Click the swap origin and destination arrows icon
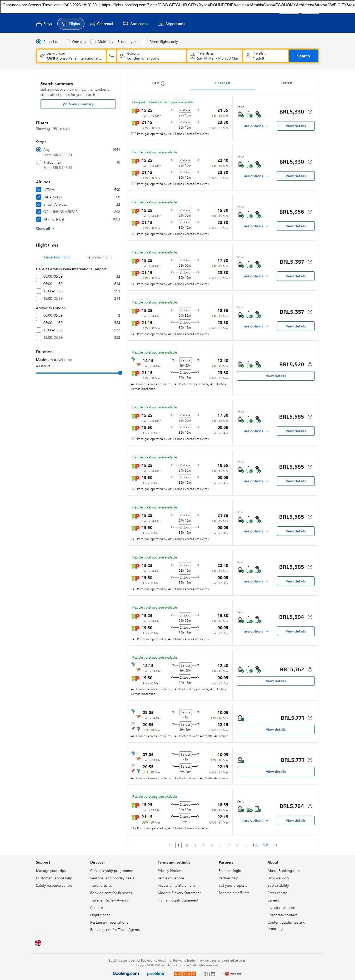 [111, 56]
